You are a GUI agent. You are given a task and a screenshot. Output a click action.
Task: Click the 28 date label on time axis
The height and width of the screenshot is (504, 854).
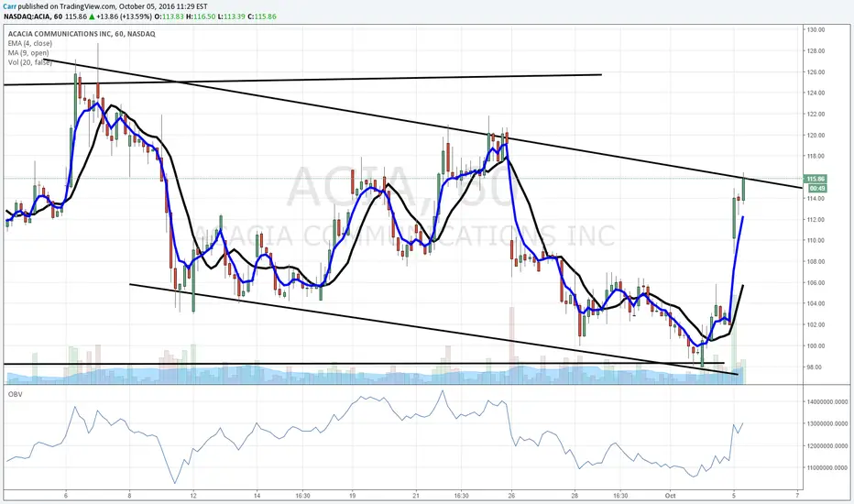pos(575,496)
